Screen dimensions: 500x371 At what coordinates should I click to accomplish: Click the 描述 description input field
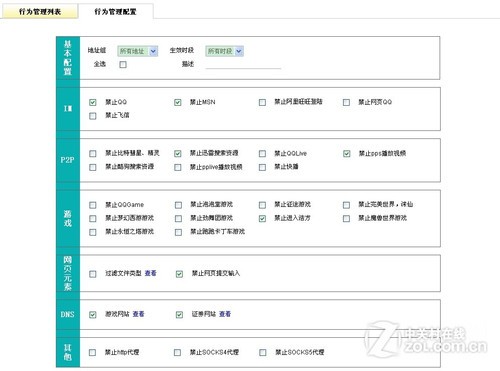243,64
